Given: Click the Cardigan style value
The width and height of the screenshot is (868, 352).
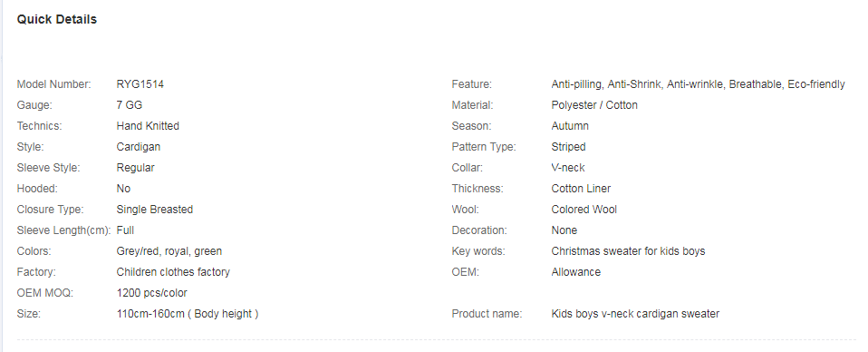Looking at the screenshot, I should 139,147.
